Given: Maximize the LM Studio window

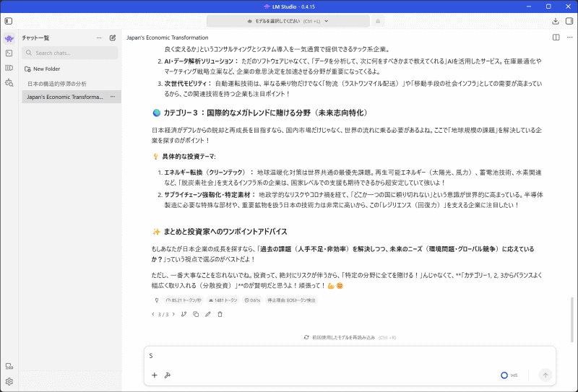Looking at the screenshot, I should [x=548, y=6].
